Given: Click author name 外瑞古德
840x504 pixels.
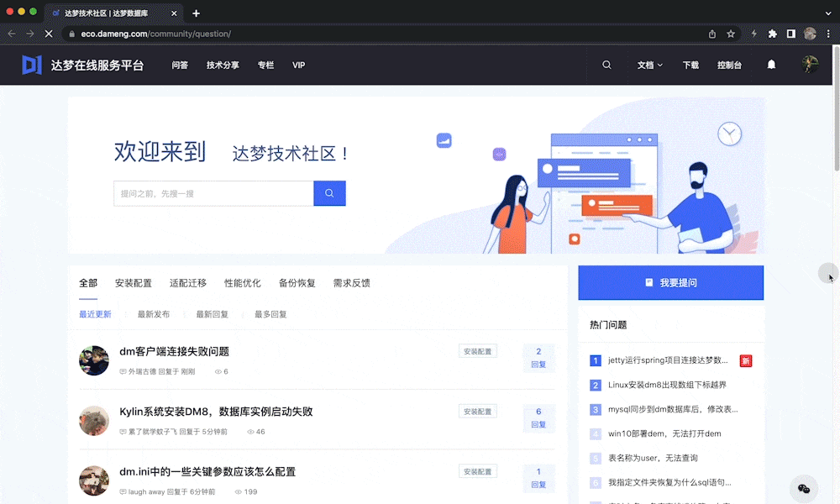Looking at the screenshot, I should coord(142,372).
